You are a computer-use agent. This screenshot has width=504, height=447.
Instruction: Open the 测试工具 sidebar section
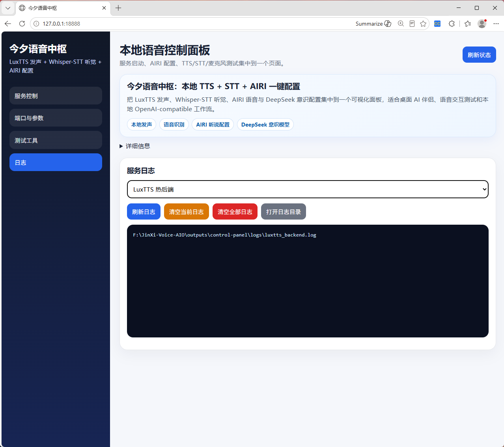[x=56, y=140]
